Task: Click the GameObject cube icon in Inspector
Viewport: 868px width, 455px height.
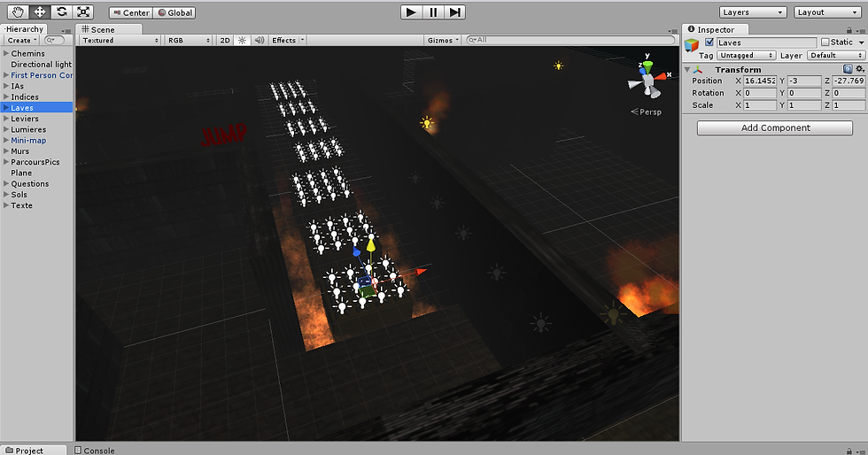Action: point(692,45)
